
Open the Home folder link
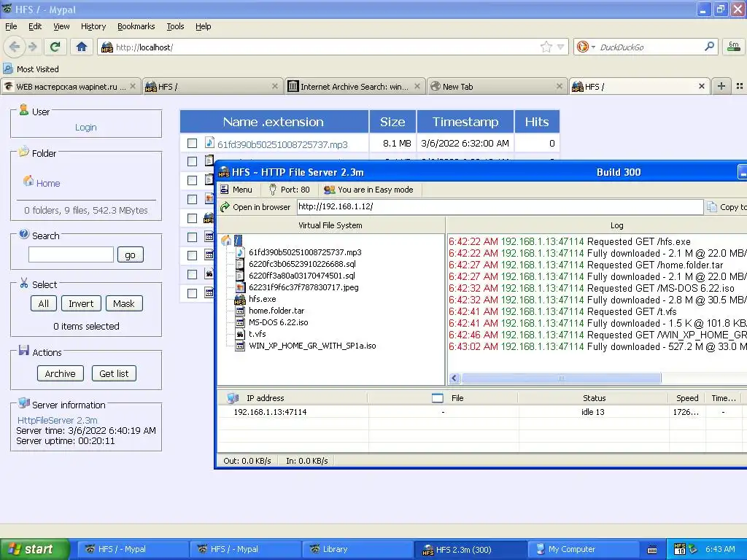point(48,183)
